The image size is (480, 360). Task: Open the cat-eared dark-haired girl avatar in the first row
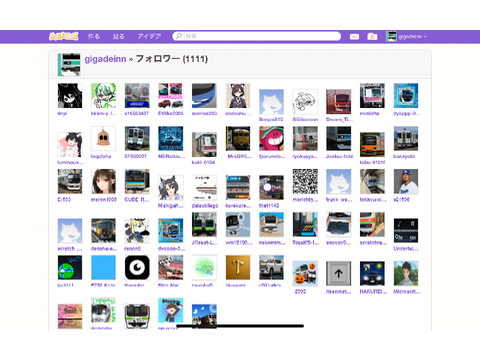(x=238, y=96)
